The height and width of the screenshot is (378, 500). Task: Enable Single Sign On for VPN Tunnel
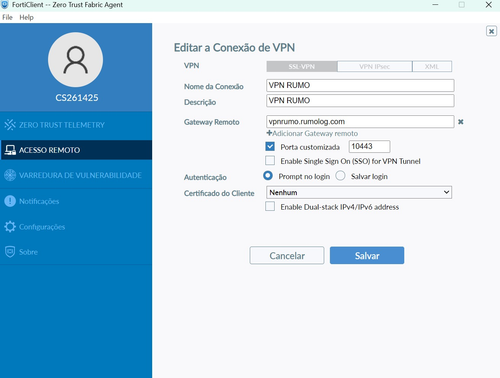click(x=270, y=161)
